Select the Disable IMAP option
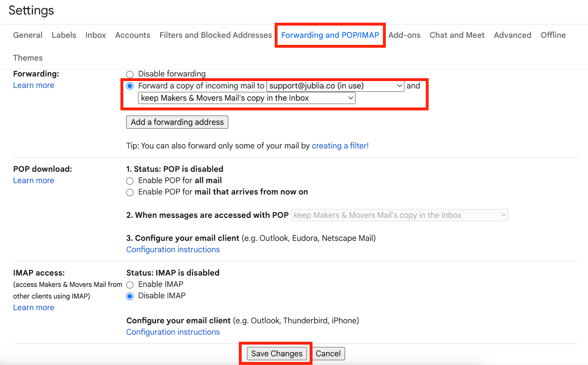Image resolution: width=588 pixels, height=365 pixels. click(x=130, y=296)
